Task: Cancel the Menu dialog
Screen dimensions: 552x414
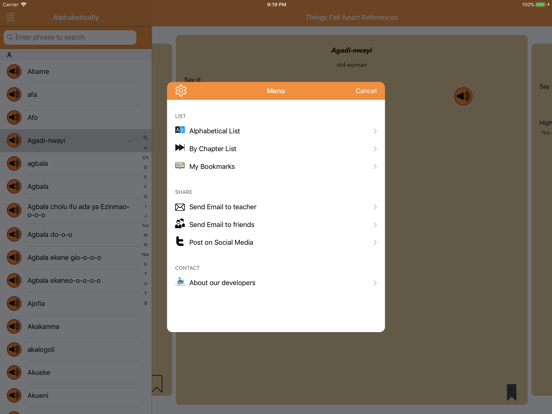Action: coord(366,91)
